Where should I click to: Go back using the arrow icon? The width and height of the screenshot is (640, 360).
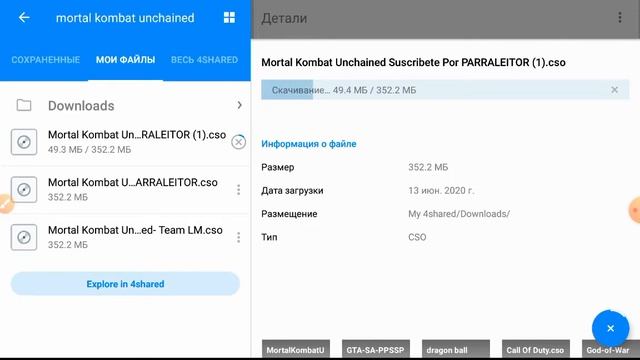pos(24,18)
